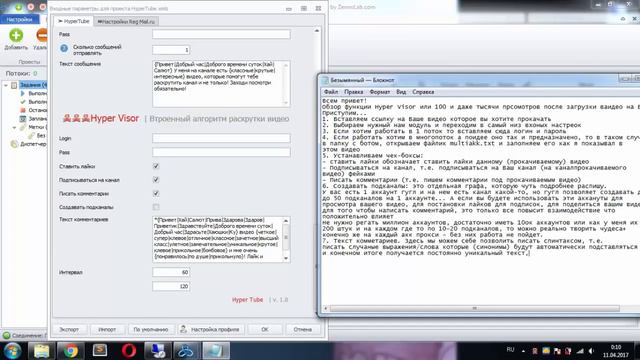The height and width of the screenshot is (360, 640).
Task: Switch to the Настройки Reg Mail.ru tab
Action: [126, 22]
